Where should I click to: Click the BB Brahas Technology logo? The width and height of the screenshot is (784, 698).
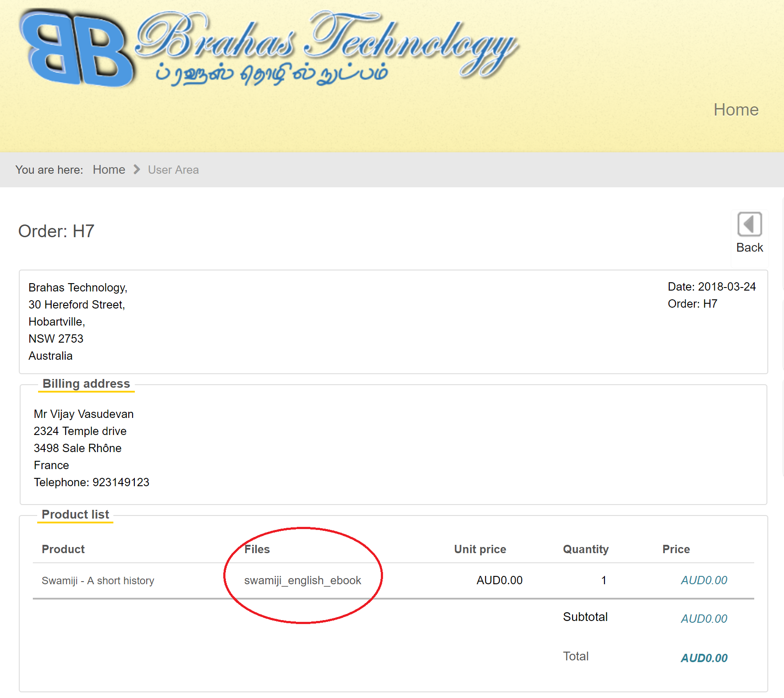pos(268,48)
